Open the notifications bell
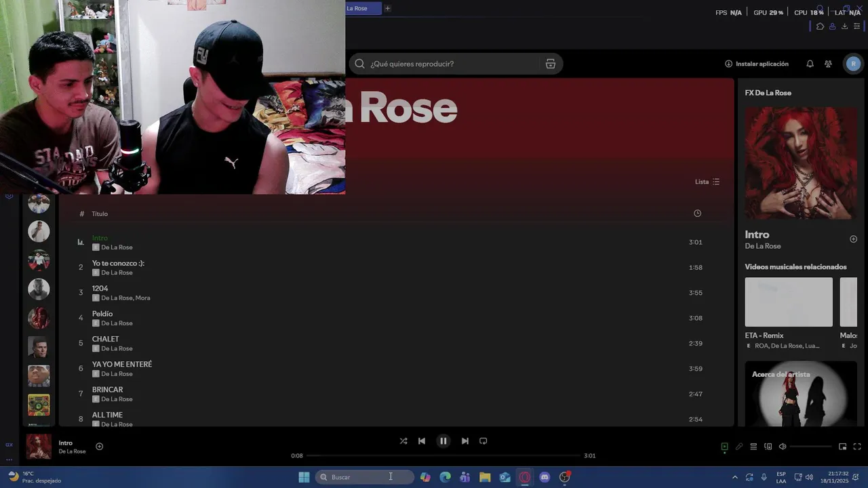The height and width of the screenshot is (488, 868). click(810, 64)
